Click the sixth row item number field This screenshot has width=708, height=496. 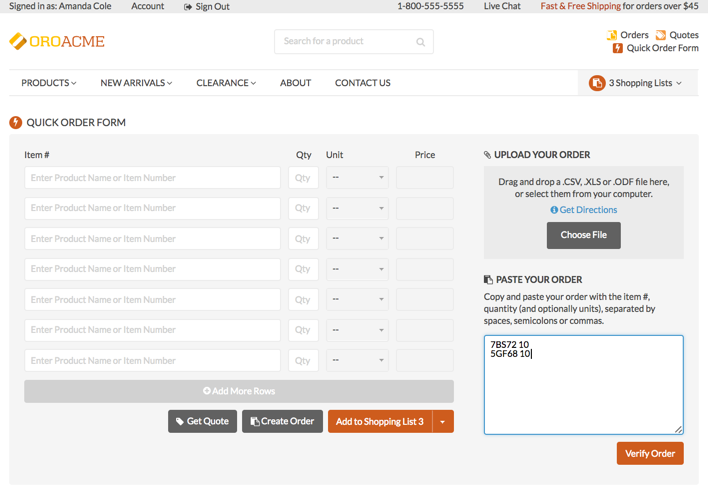152,330
